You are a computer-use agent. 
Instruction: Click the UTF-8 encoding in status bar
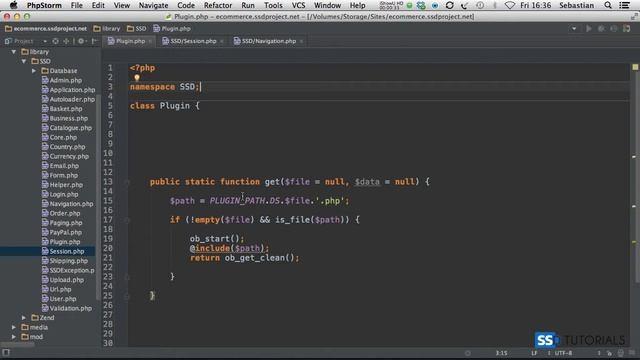coord(563,353)
